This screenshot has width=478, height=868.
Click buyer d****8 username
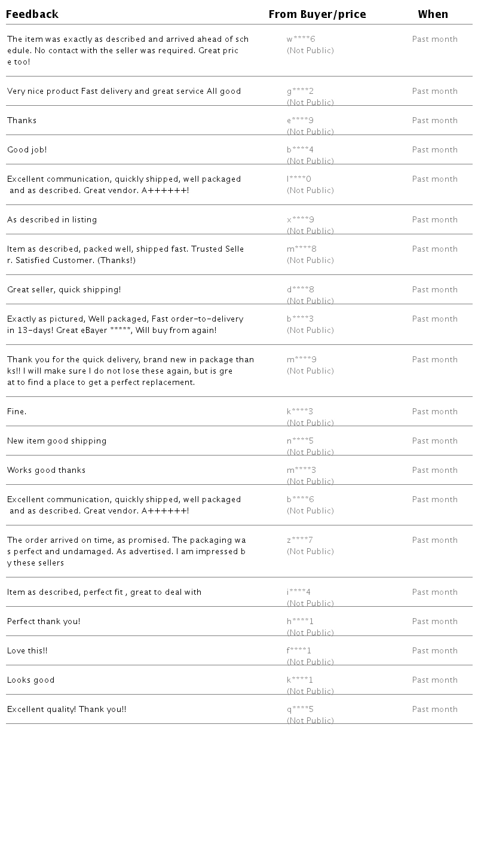click(300, 290)
